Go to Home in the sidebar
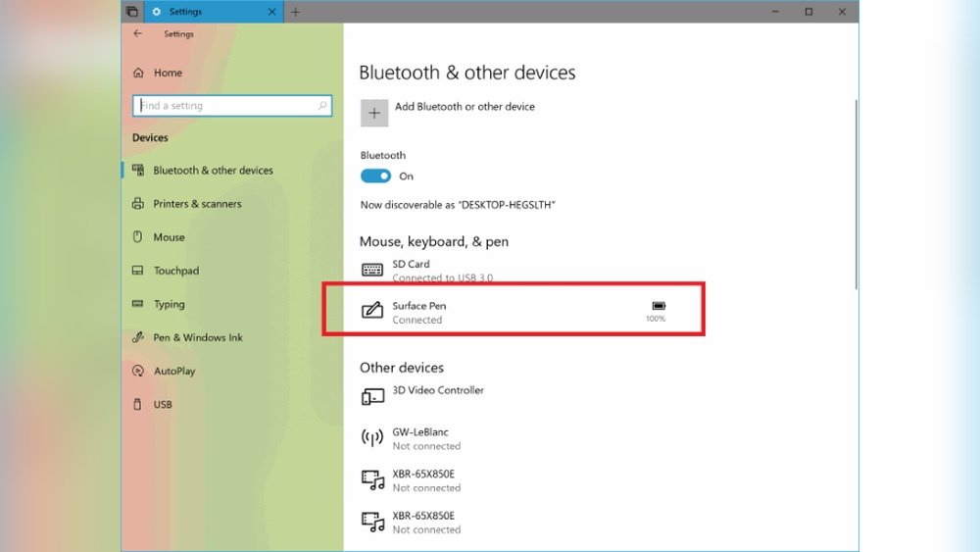980x552 pixels. coord(168,73)
